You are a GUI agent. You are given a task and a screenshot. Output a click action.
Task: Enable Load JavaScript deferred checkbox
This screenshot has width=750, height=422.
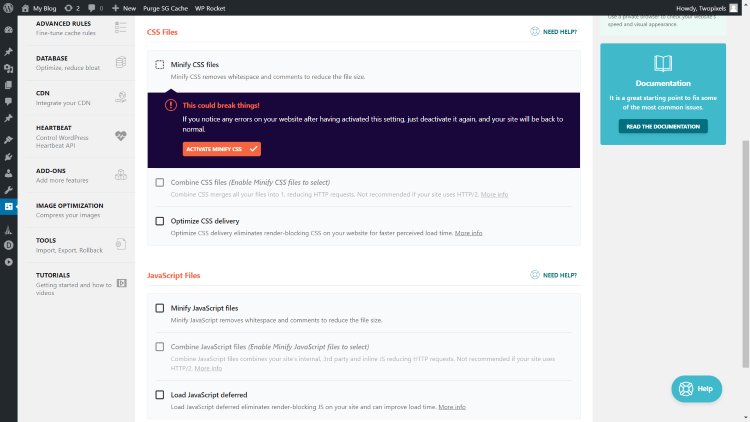[160, 395]
